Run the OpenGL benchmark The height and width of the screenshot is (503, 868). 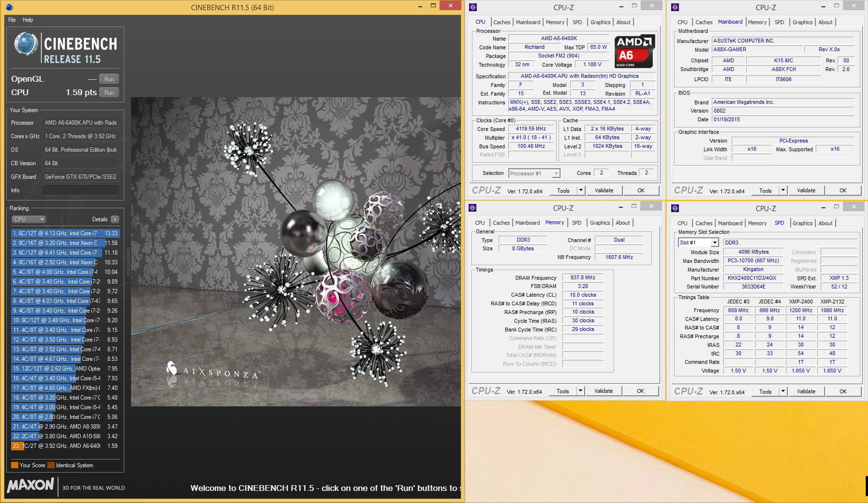point(109,79)
